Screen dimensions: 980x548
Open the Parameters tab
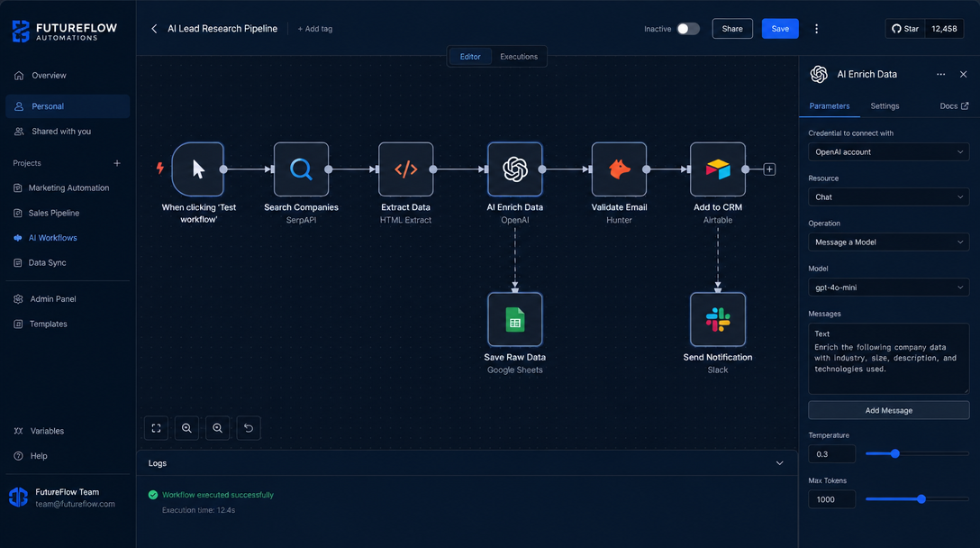[830, 106]
